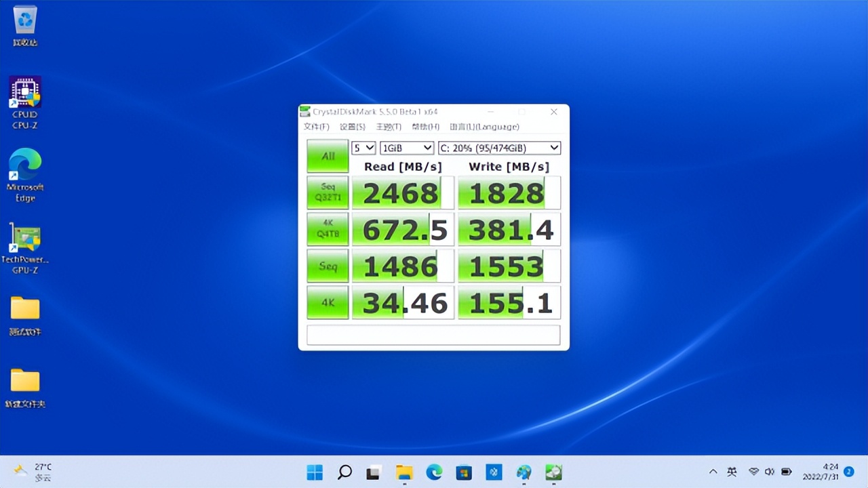
Task: Open Microsoft Edge from the taskbar
Action: (434, 472)
